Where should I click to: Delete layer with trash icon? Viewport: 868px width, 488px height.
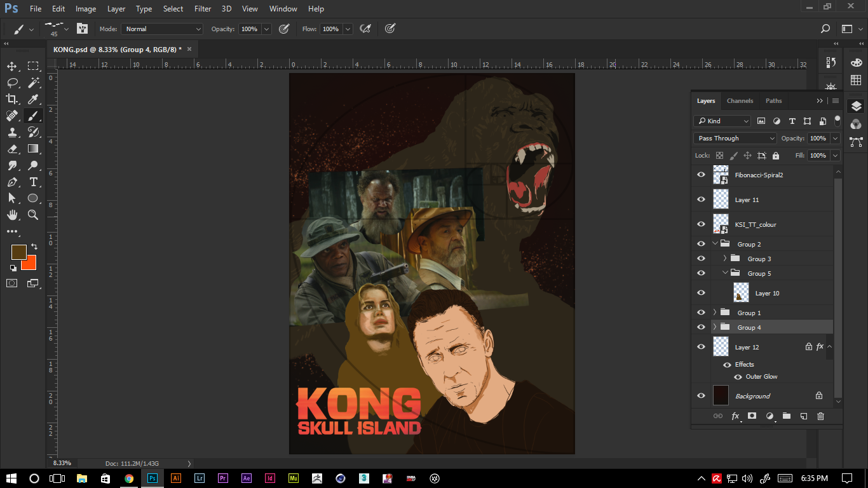(x=821, y=416)
